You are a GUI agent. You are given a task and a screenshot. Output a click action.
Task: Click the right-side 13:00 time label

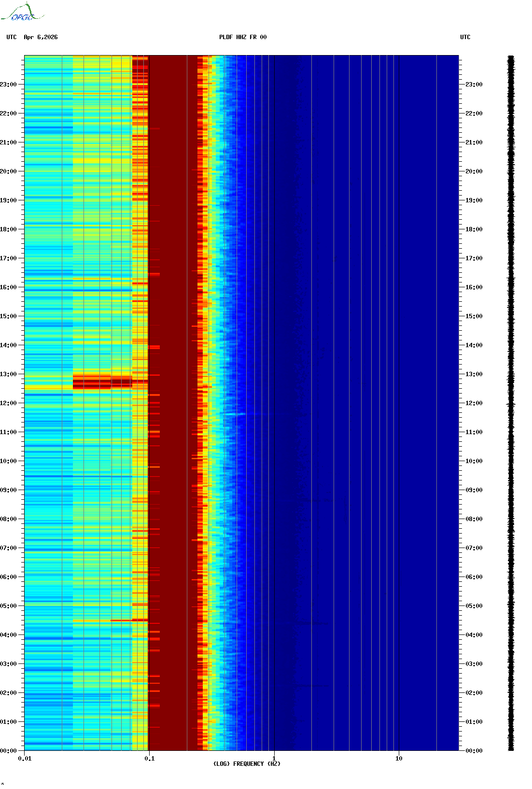tap(474, 374)
